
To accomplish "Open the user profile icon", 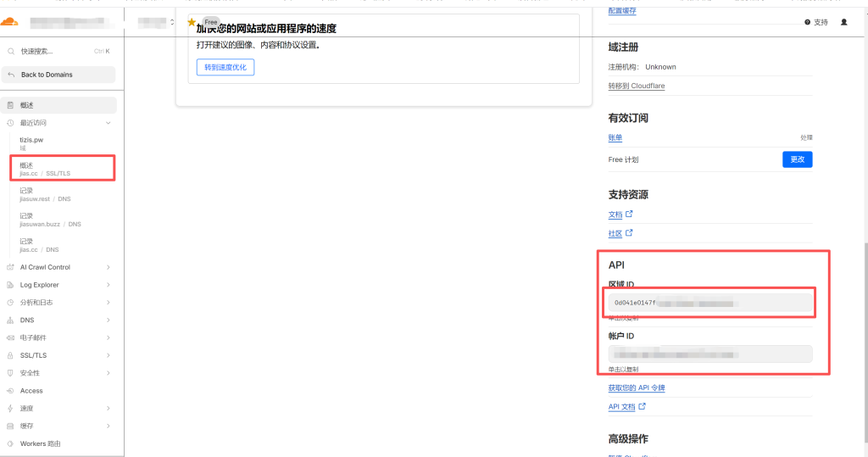I will point(843,22).
